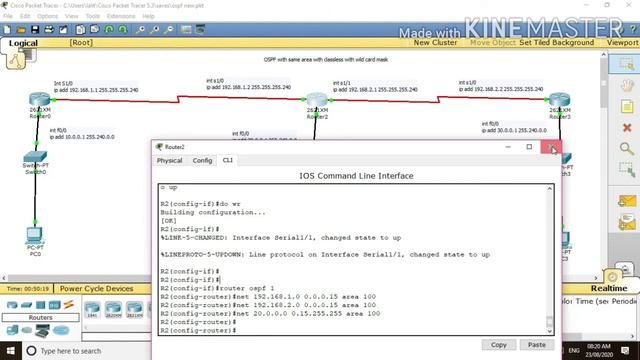Activate the Select tool in right panel
Image resolution: width=640 pixels, height=360 pixels.
click(x=627, y=64)
